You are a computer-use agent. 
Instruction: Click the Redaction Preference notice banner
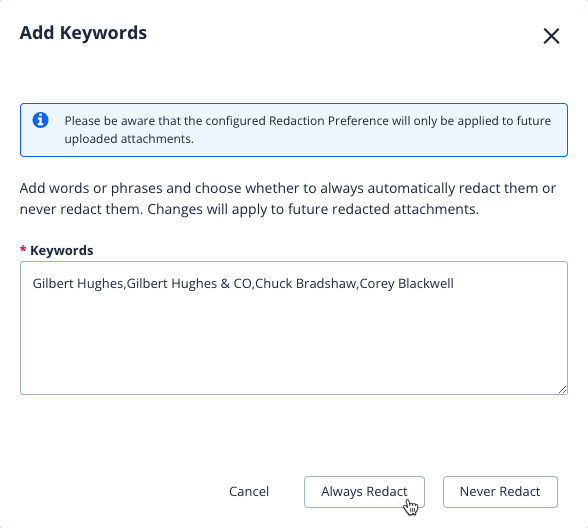pyautogui.click(x=294, y=130)
